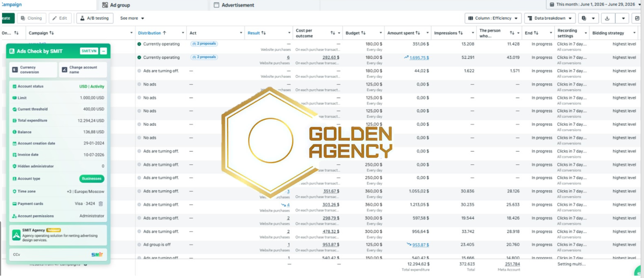Screen dimensions: 644x278
Task: Click the SMIT.VN button in panel header
Action: point(89,51)
